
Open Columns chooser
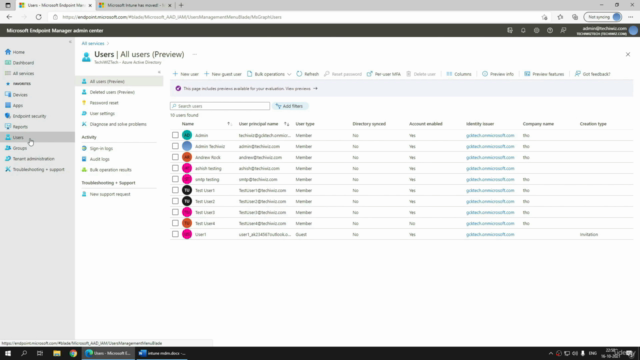(x=459, y=74)
